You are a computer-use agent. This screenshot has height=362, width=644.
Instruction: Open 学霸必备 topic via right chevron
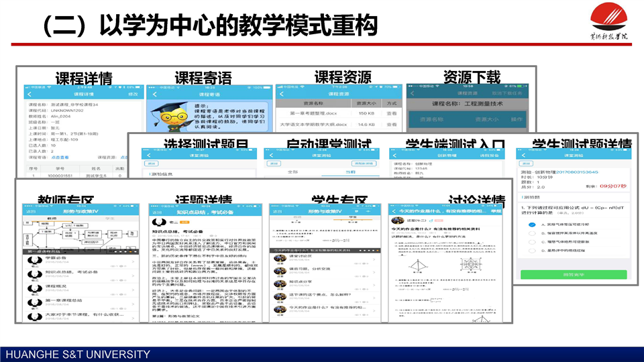(x=133, y=261)
